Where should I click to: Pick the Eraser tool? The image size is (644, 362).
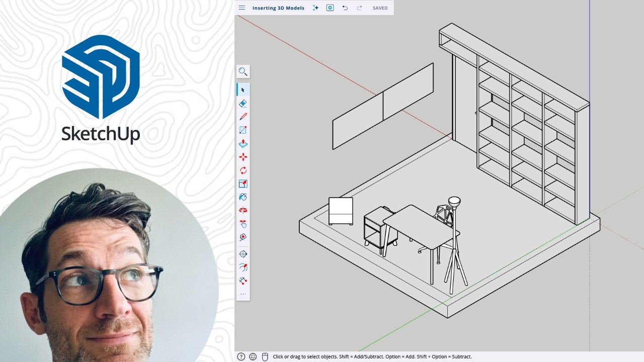pos(243,103)
